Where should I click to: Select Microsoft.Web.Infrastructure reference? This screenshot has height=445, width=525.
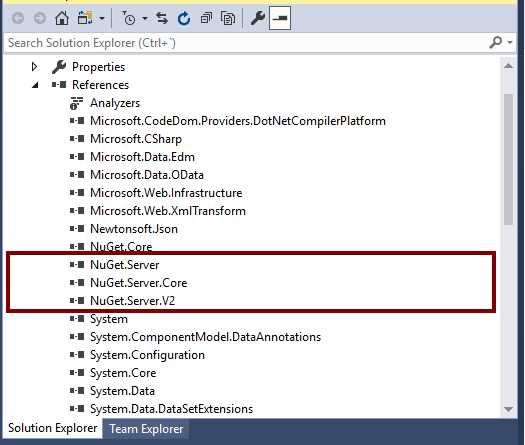point(166,193)
